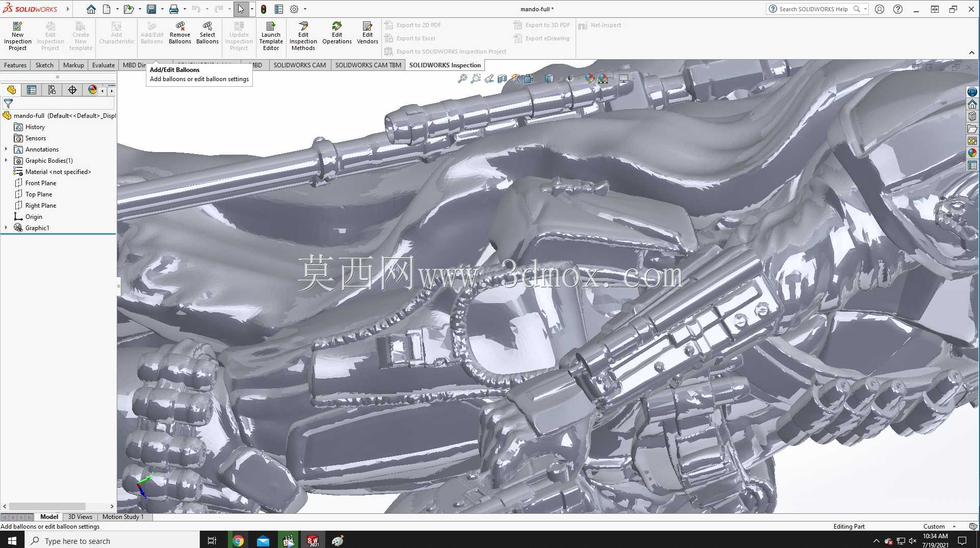Save the document with Save icon
The image size is (980, 548).
151,9
